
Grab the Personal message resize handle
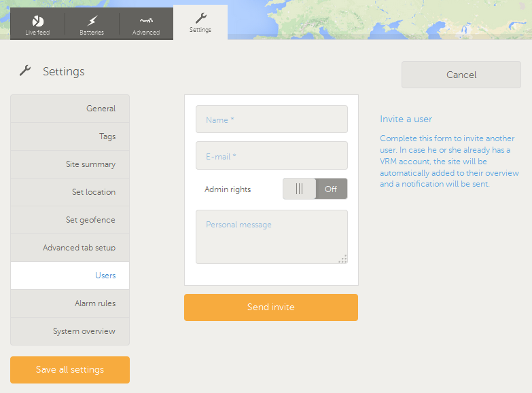343,259
